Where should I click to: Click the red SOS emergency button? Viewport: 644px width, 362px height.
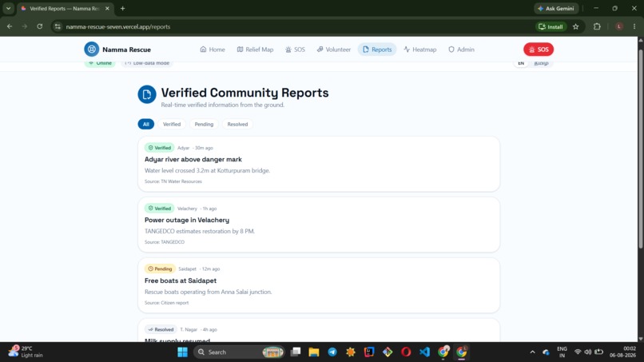pyautogui.click(x=539, y=50)
